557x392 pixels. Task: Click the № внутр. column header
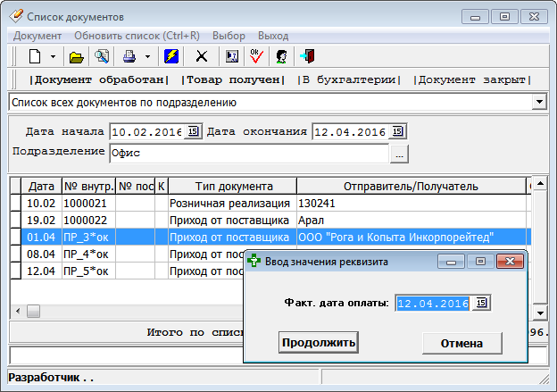[88, 187]
